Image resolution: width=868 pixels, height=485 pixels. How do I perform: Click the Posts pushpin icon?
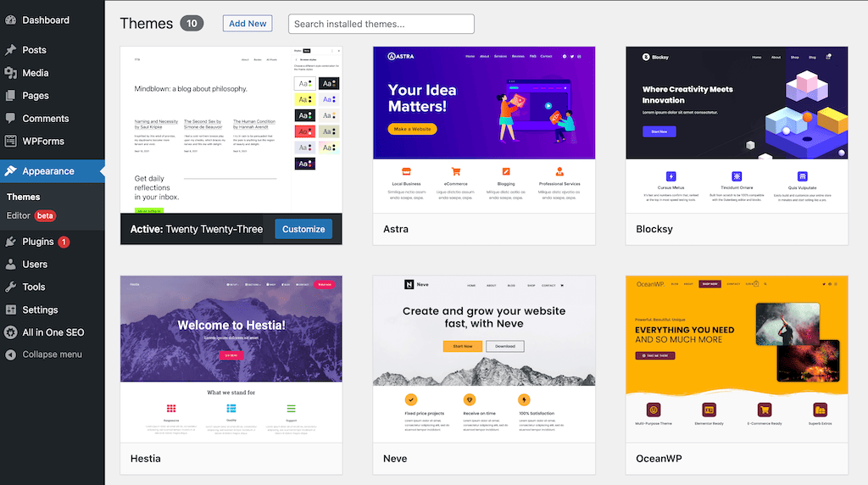click(x=10, y=50)
